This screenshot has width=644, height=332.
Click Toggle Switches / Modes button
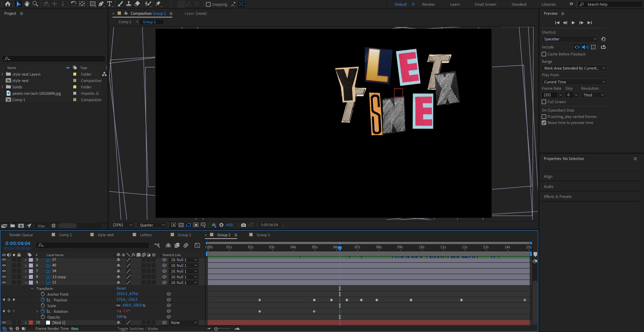click(x=138, y=329)
